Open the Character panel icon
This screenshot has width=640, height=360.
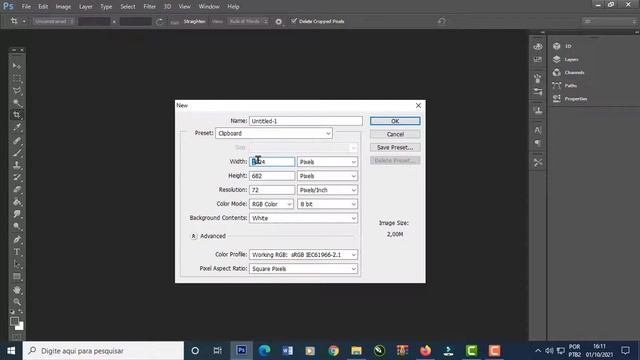[538, 130]
